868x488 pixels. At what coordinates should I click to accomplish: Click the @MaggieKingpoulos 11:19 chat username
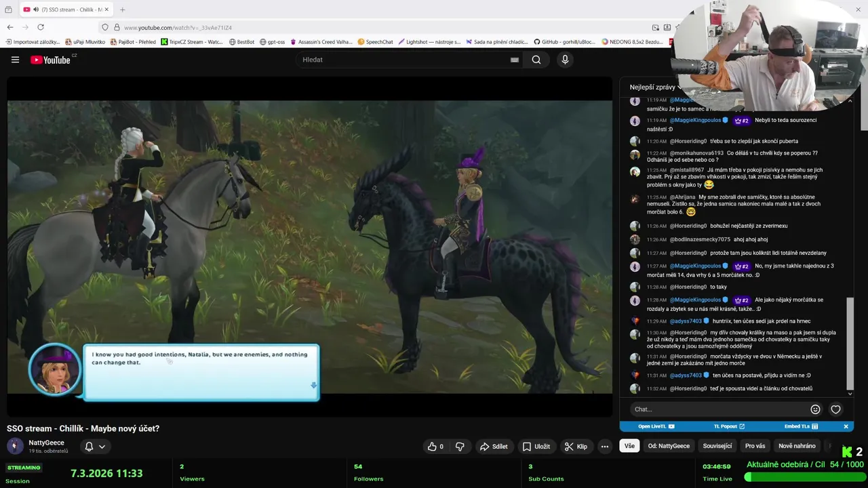tap(695, 120)
